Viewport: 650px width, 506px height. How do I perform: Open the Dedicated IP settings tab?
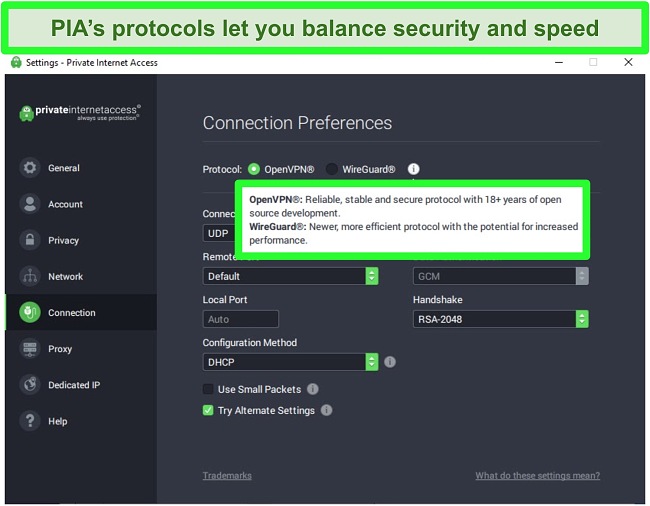[81, 385]
